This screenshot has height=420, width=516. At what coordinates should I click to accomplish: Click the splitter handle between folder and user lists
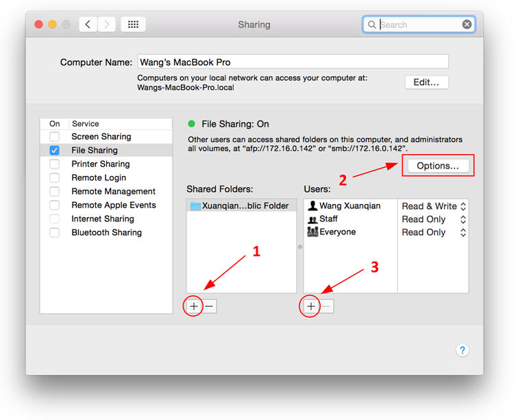(x=299, y=247)
